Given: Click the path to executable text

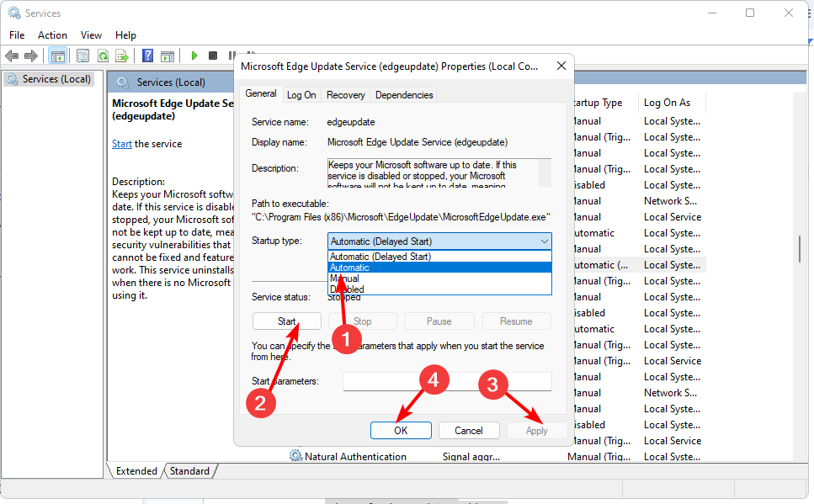Looking at the screenshot, I should pyautogui.click(x=401, y=217).
